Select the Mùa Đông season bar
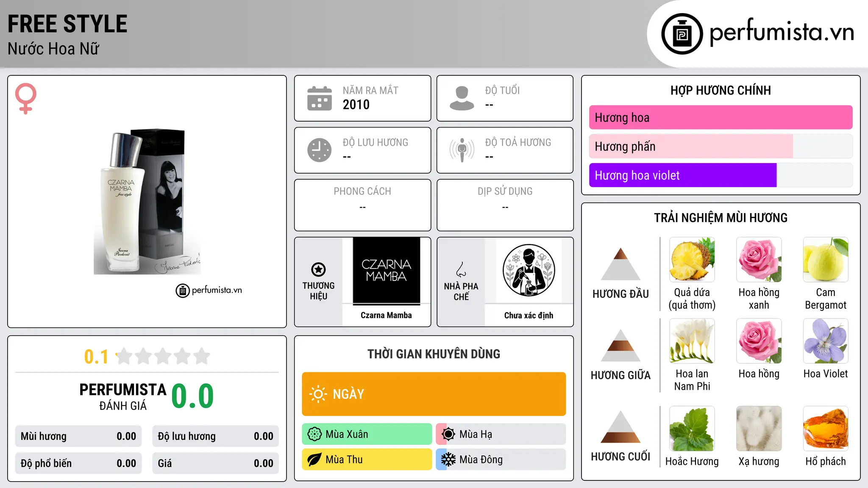868x488 pixels. click(501, 460)
